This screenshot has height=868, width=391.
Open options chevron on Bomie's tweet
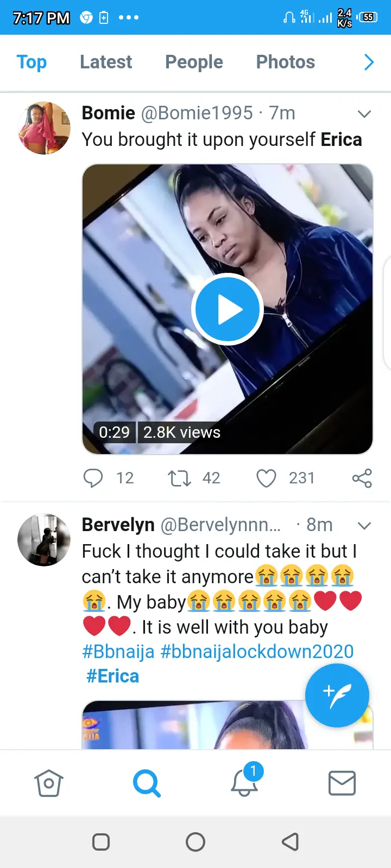pyautogui.click(x=364, y=114)
